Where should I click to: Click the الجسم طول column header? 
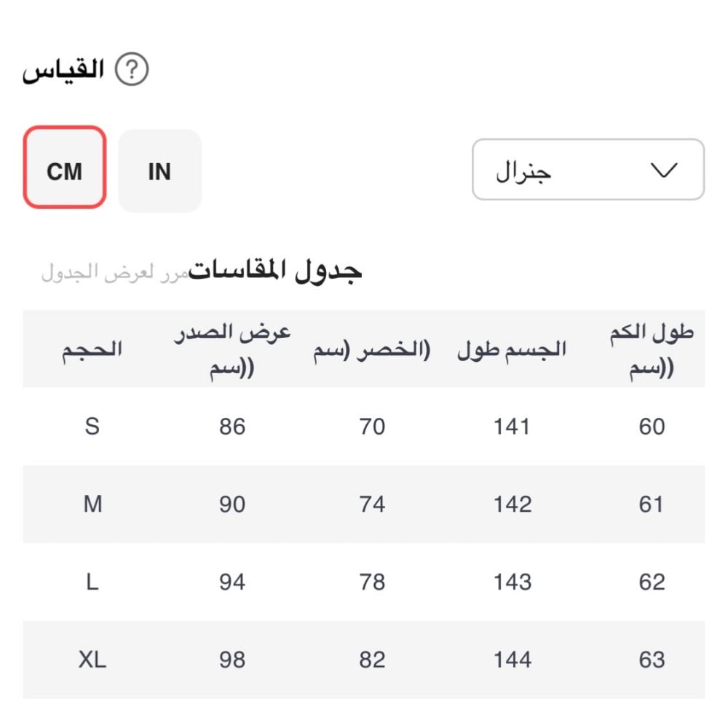click(x=512, y=349)
